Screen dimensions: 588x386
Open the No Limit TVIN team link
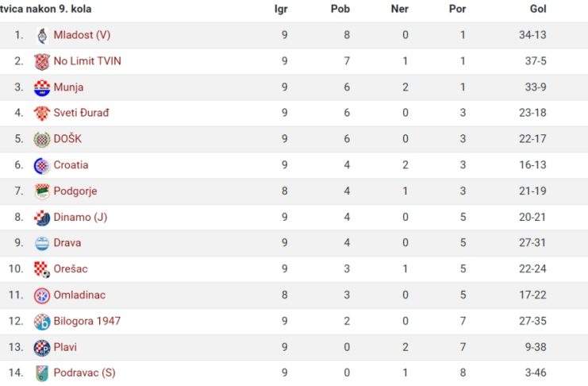[87, 61]
